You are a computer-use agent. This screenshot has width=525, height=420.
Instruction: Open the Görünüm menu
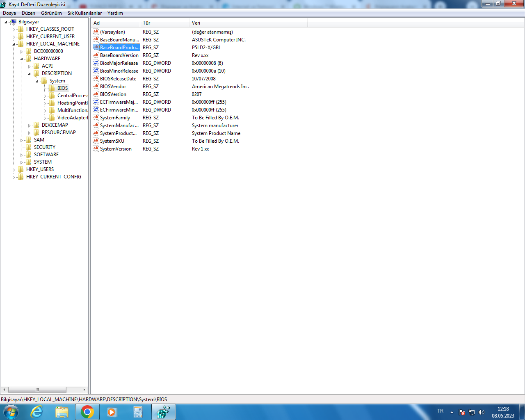tap(51, 13)
